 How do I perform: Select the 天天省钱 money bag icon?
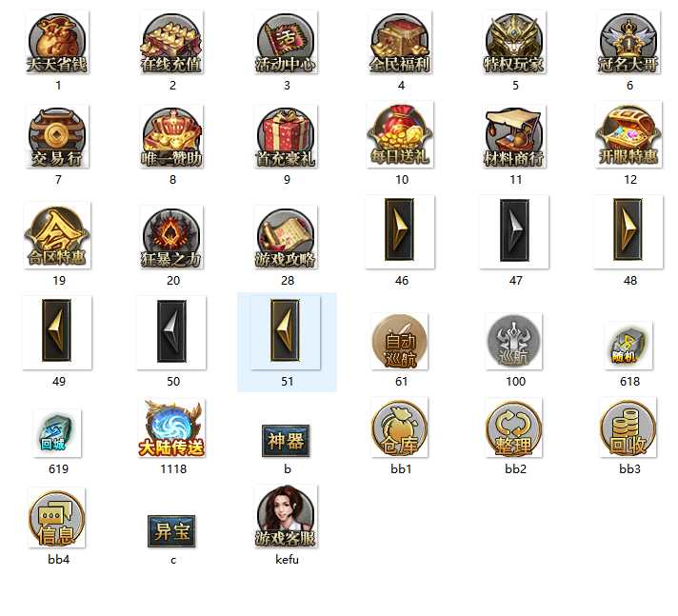[x=57, y=42]
